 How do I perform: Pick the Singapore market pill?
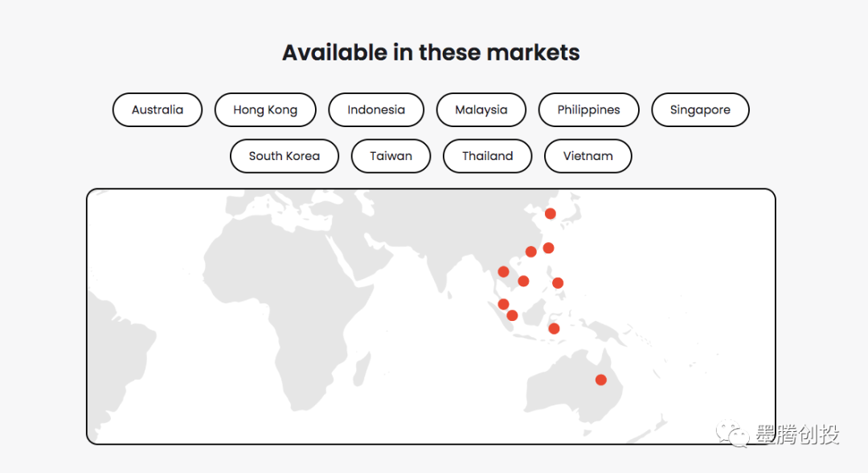click(x=700, y=110)
